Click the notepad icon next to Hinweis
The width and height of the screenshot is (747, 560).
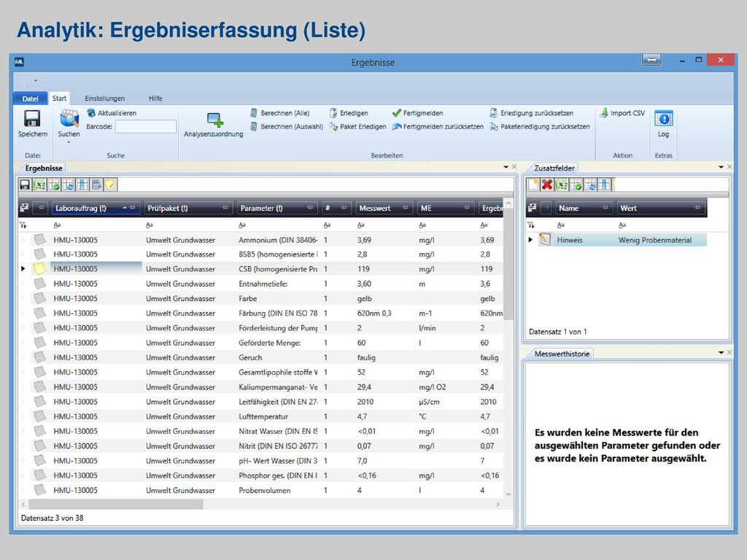point(544,239)
